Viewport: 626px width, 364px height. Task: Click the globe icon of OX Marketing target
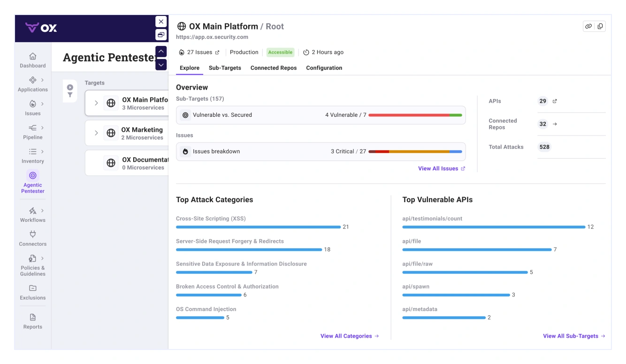[111, 133]
